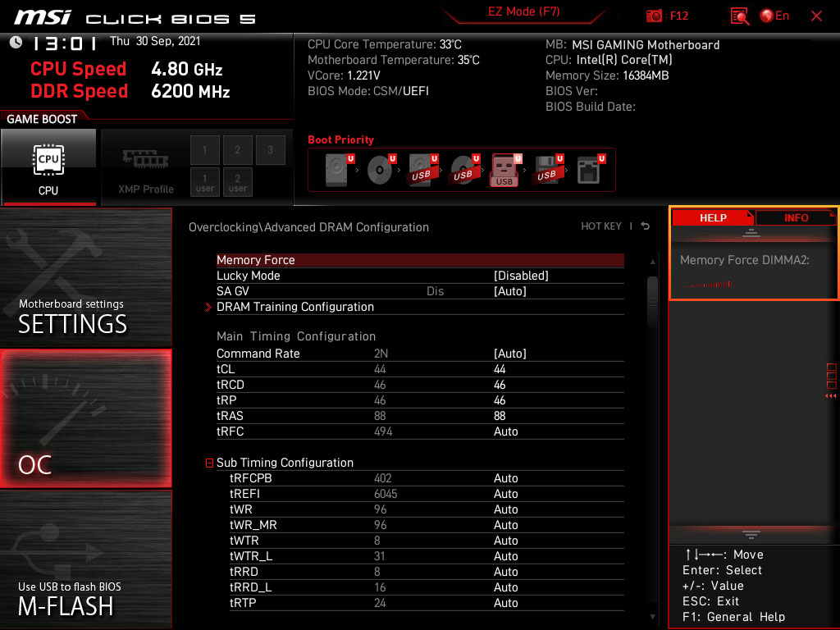The width and height of the screenshot is (840, 630).
Task: Collapse the Sub Timing Configuration section
Action: coord(209,463)
